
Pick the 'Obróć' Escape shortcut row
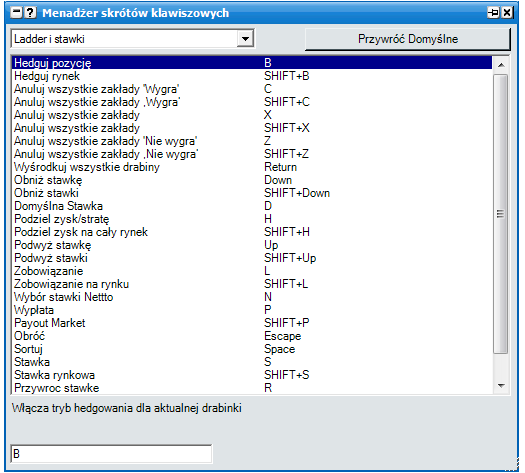[x=252, y=336]
